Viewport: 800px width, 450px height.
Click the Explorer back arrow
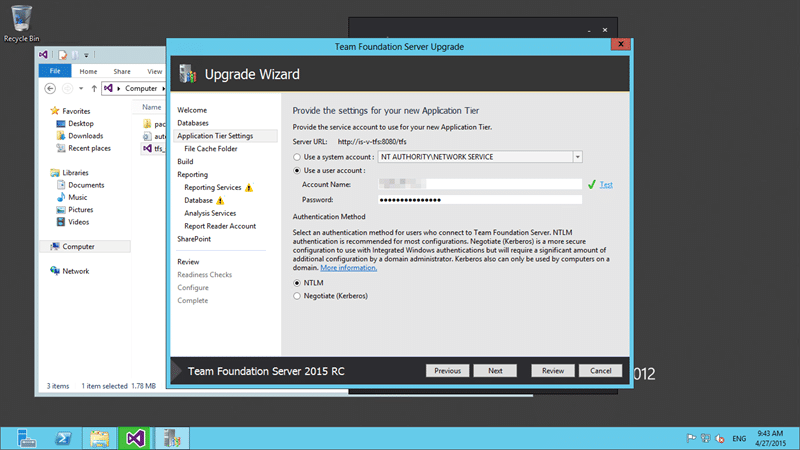pyautogui.click(x=50, y=88)
